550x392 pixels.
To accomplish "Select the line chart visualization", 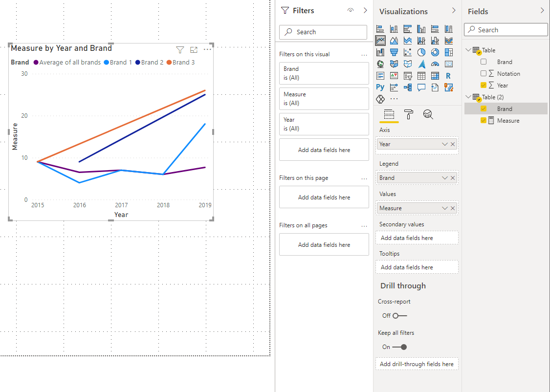I will [x=380, y=41].
